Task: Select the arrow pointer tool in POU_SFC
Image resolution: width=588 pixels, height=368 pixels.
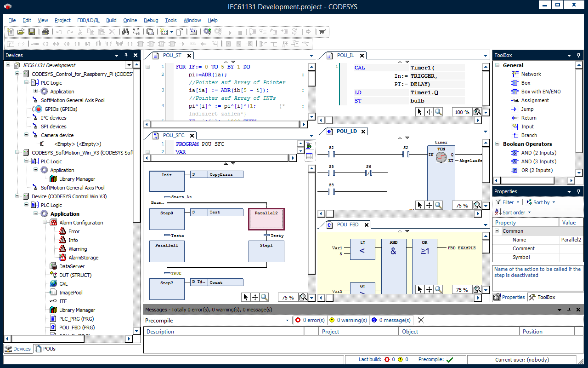Action: tap(246, 297)
